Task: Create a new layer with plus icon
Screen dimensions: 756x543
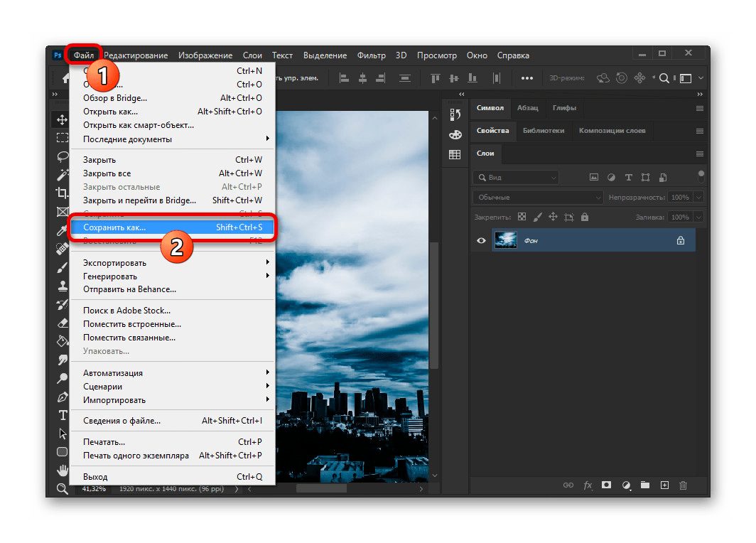Action: 664,485
